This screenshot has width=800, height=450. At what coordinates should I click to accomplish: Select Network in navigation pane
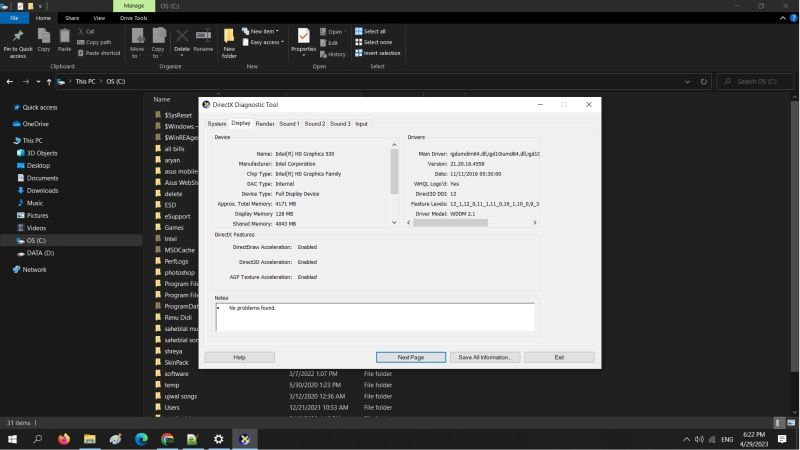pos(34,269)
